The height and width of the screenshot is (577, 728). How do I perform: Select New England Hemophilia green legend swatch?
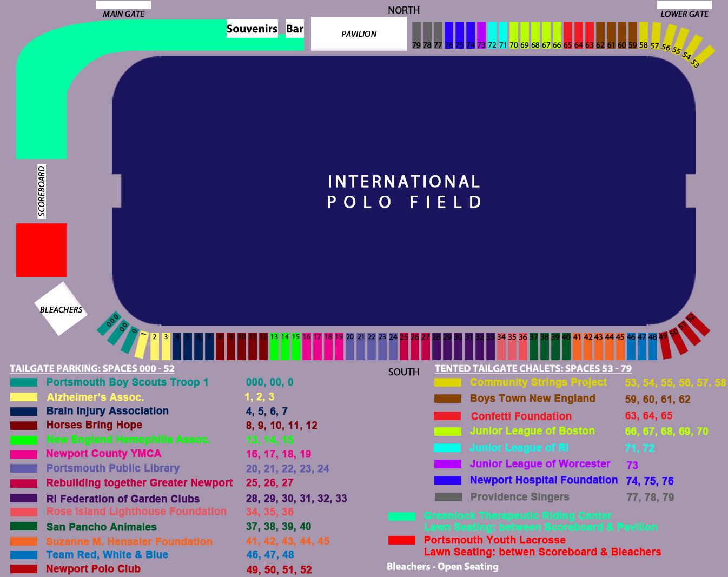tap(24, 440)
